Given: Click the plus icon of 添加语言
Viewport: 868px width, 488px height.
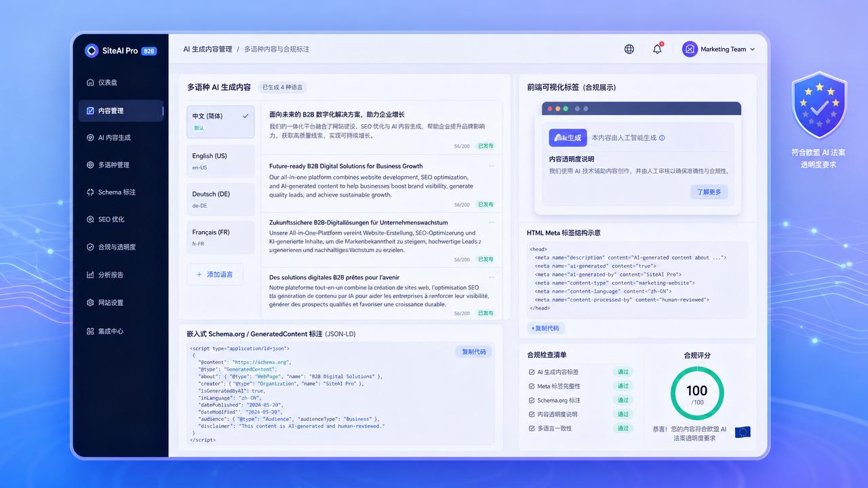Looking at the screenshot, I should [199, 274].
